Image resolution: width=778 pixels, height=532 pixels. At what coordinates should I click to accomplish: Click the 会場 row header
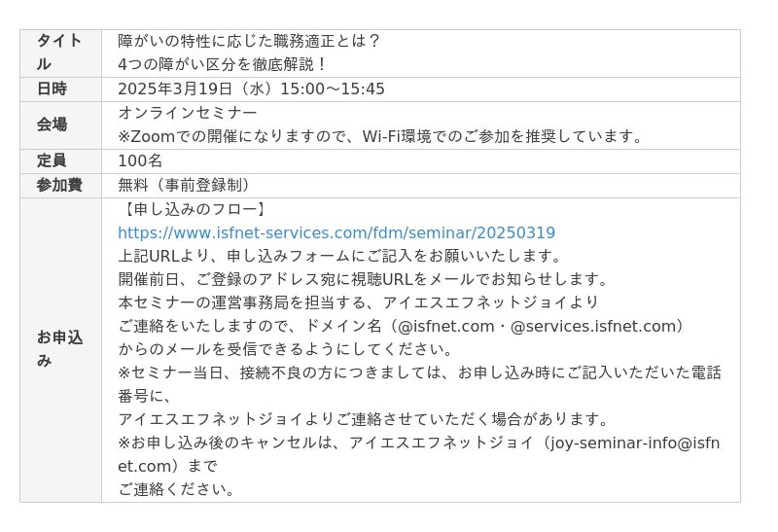click(61, 125)
